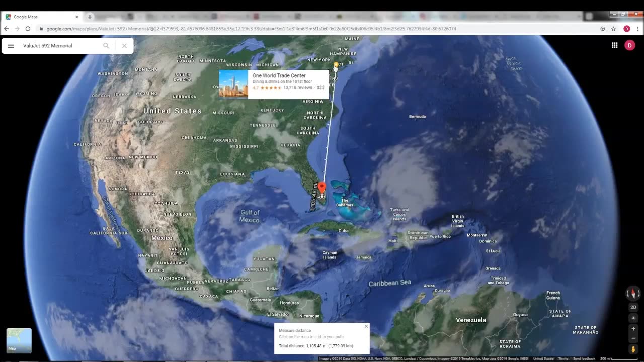Click the Caribbean Sea label

click(390, 283)
